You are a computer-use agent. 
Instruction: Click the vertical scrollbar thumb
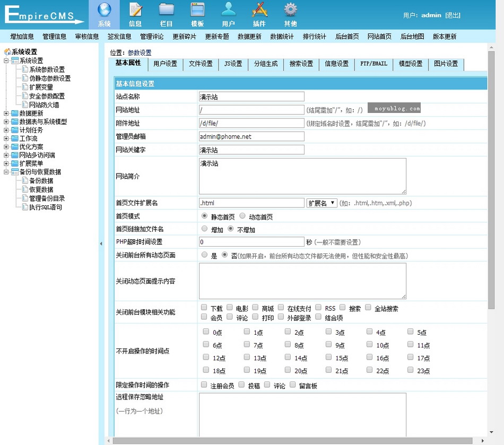(x=491, y=180)
